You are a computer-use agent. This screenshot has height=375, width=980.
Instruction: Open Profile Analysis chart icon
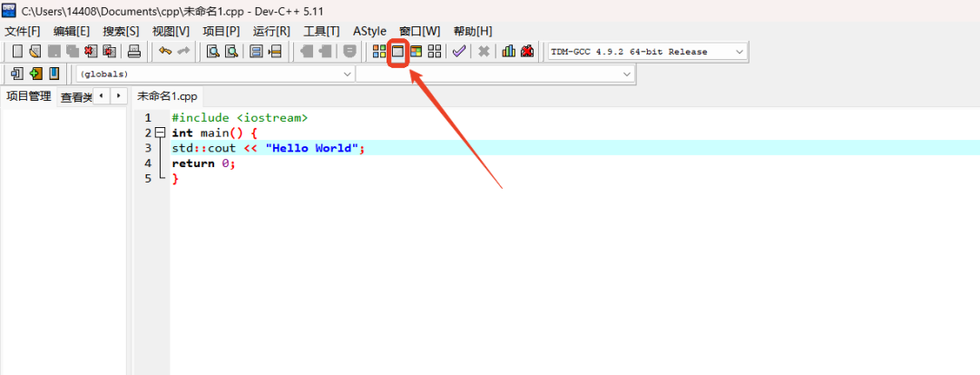(509, 51)
